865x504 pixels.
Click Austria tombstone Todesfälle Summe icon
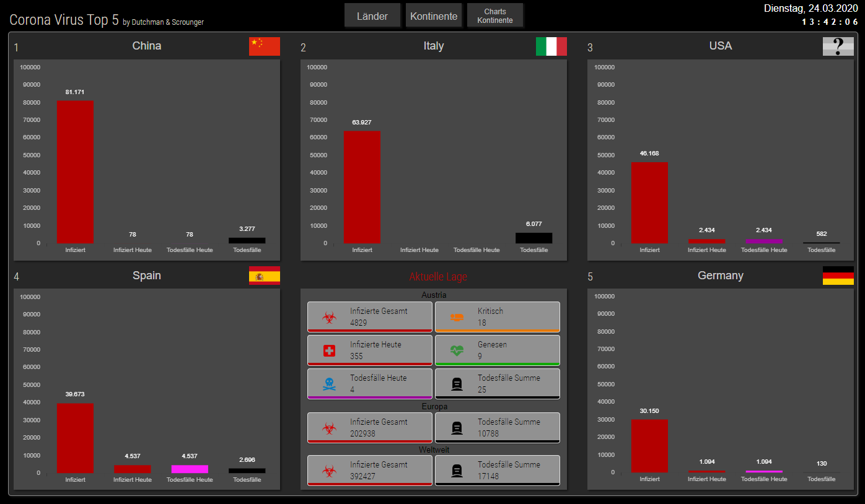pyautogui.click(x=457, y=385)
